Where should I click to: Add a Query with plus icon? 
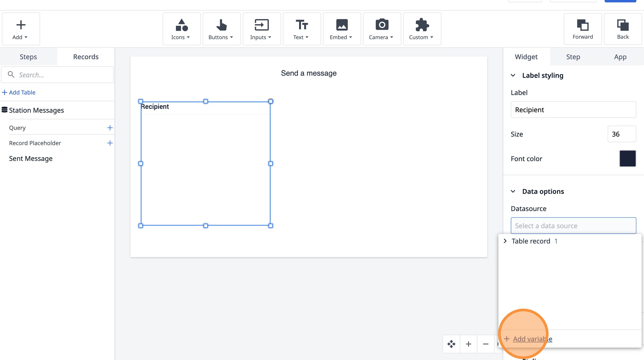point(110,128)
